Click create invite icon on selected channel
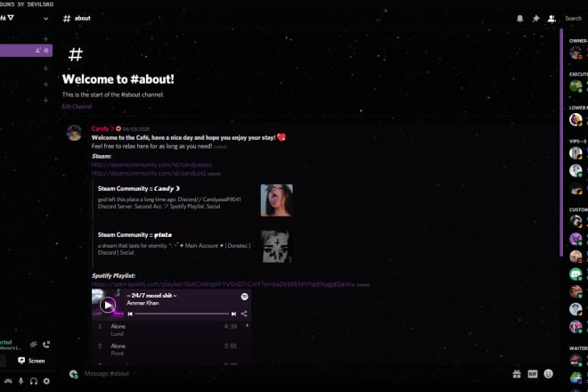Viewport: 588px width, 392px height. [x=38, y=50]
